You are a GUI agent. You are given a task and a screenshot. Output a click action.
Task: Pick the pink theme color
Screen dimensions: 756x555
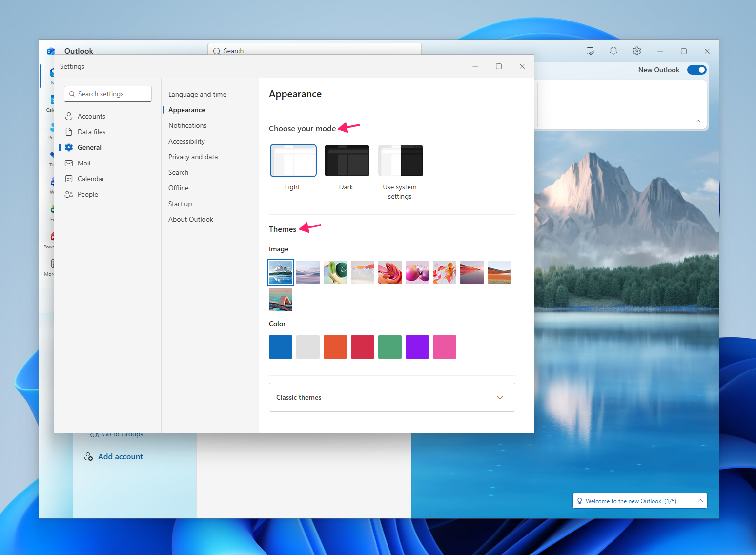[445, 347]
